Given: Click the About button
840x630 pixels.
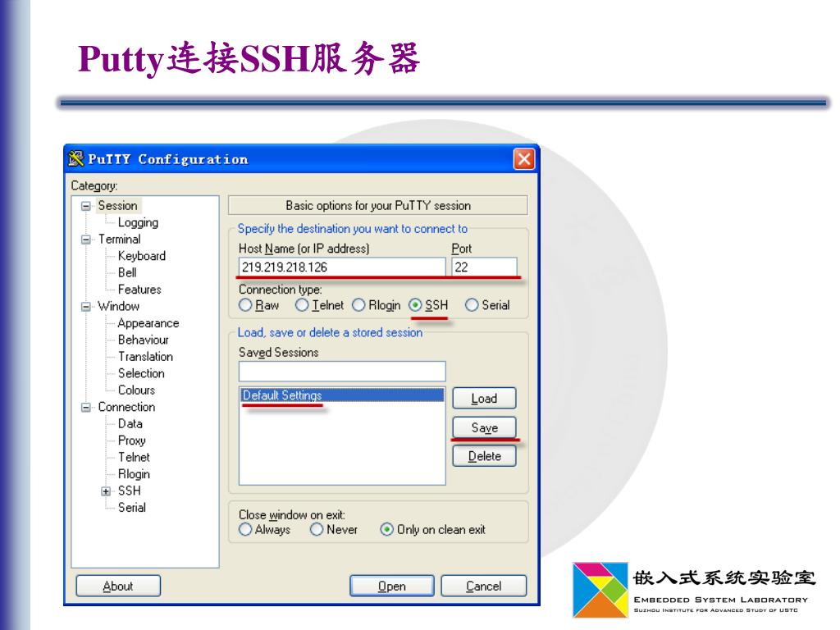Looking at the screenshot, I should [x=118, y=586].
